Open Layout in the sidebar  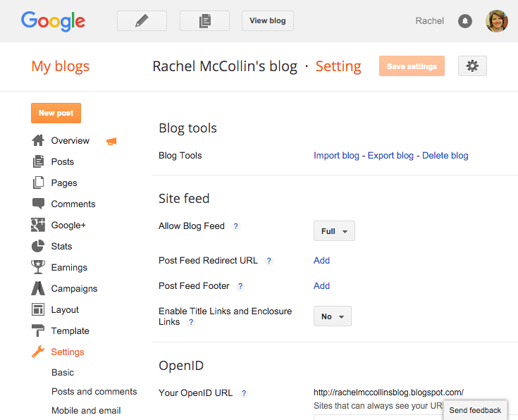pos(65,310)
